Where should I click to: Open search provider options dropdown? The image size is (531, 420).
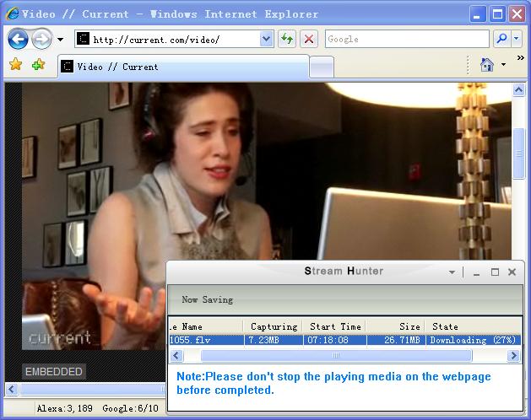(x=517, y=40)
